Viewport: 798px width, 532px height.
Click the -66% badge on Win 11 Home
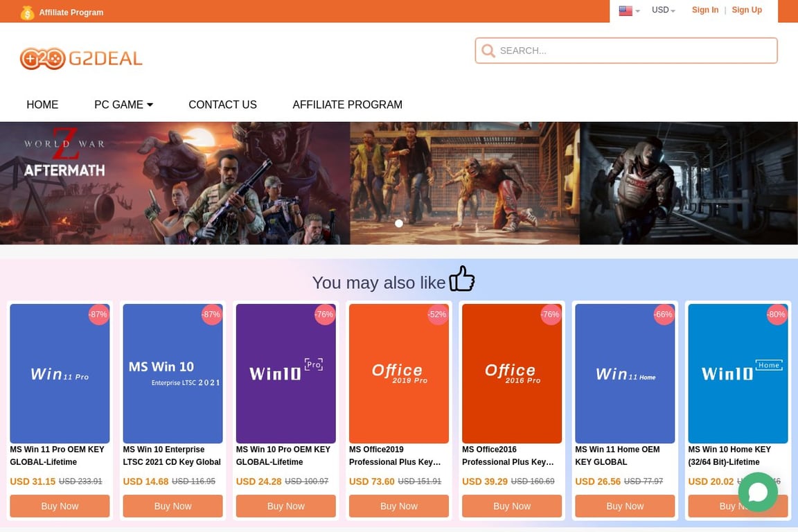click(663, 314)
